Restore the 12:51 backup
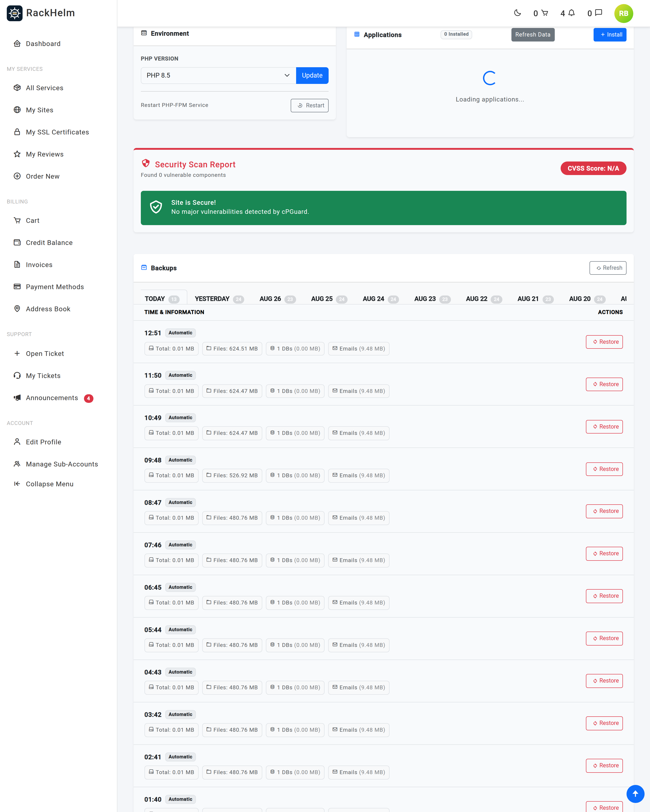The image size is (650, 812). [x=604, y=342]
